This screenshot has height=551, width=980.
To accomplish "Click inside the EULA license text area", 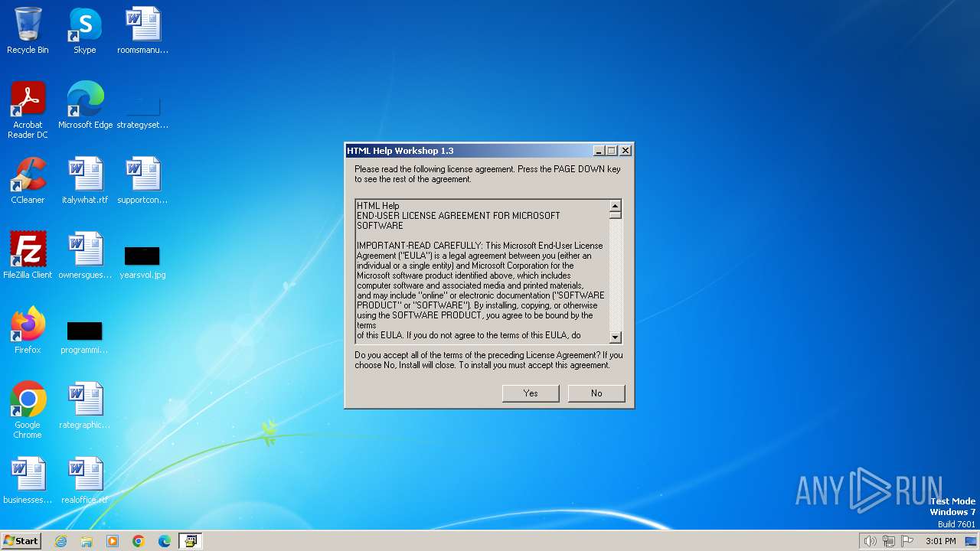I will (482, 272).
